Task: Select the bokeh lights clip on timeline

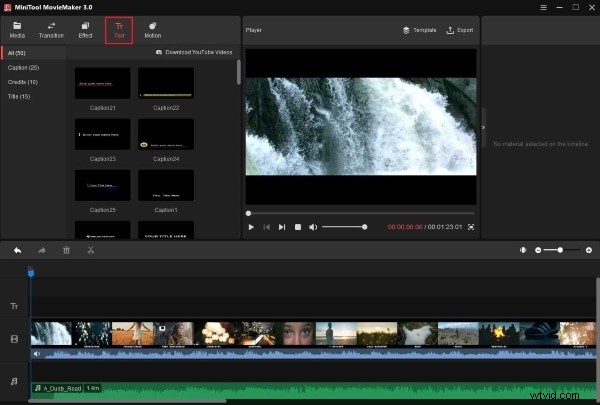Action: tap(214, 334)
